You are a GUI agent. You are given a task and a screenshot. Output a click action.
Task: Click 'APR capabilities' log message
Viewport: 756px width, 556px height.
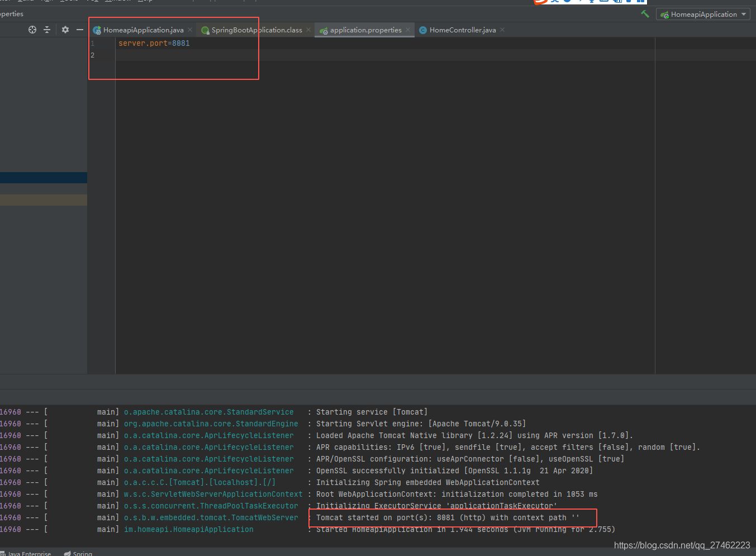click(x=508, y=448)
